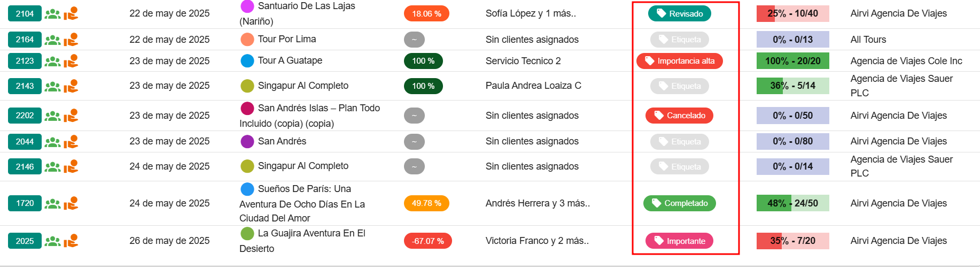Click the orange hand icon in row 2044
The height and width of the screenshot is (268, 980).
(x=71, y=142)
